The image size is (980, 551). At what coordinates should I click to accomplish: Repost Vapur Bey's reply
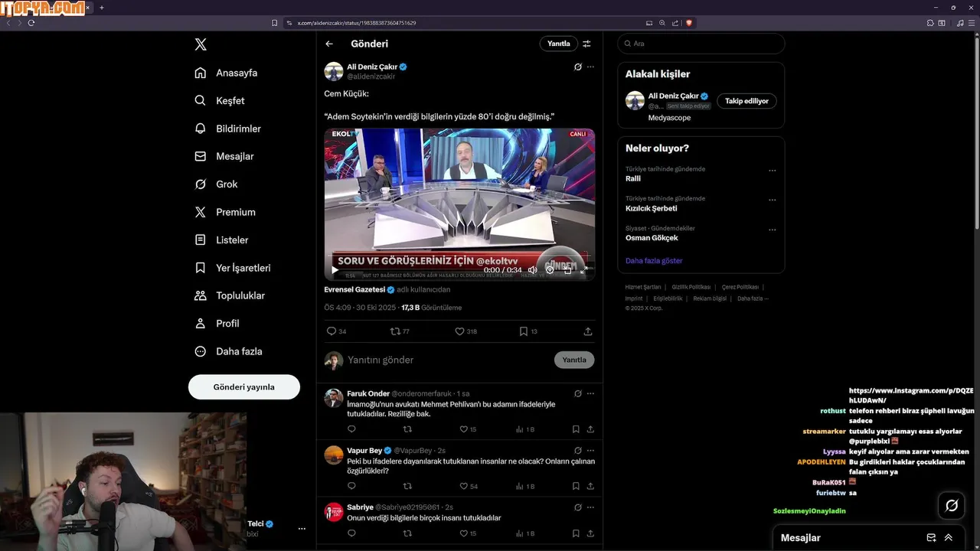point(407,486)
